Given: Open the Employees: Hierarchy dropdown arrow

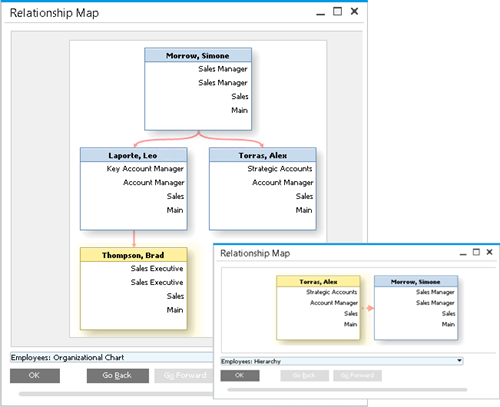Looking at the screenshot, I should 459,361.
